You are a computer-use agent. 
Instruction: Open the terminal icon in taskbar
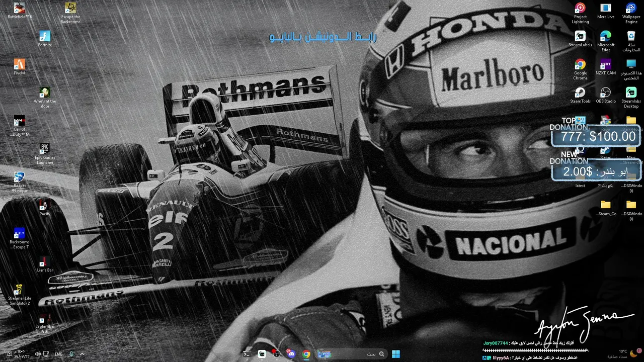coord(247,354)
